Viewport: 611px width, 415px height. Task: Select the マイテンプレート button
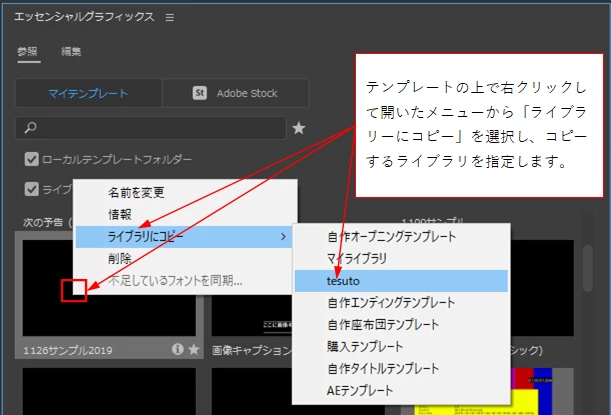click(x=88, y=93)
